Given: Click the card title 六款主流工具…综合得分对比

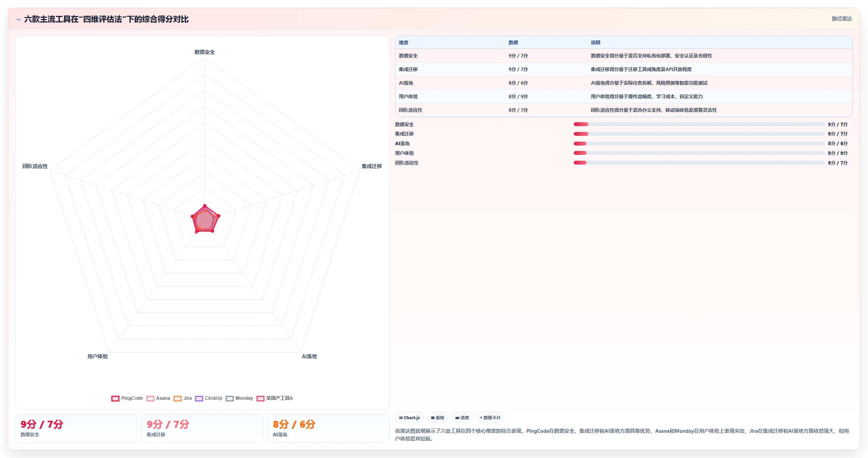Looking at the screenshot, I should tap(106, 19).
